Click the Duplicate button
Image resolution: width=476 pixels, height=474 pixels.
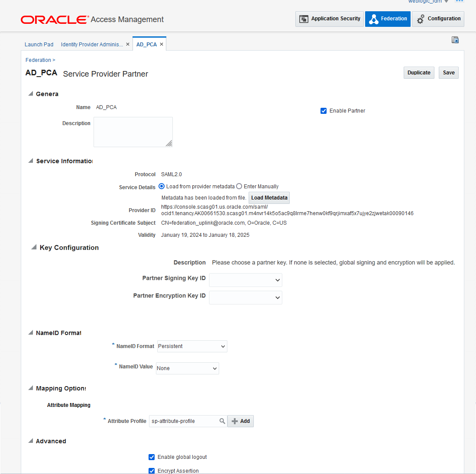pos(419,73)
